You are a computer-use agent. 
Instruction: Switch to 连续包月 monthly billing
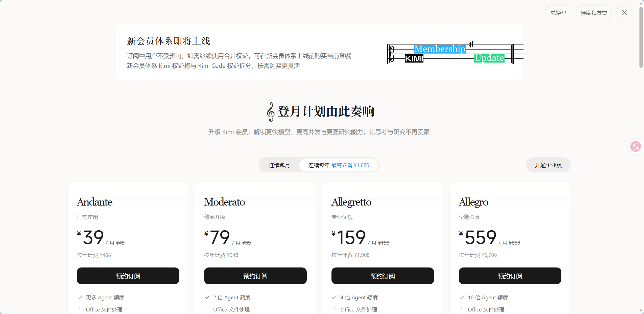coord(279,165)
